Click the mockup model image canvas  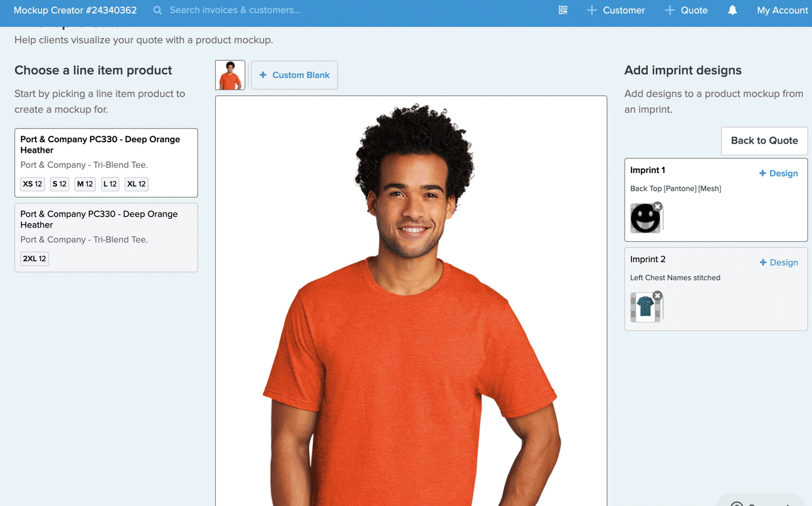pos(411,302)
